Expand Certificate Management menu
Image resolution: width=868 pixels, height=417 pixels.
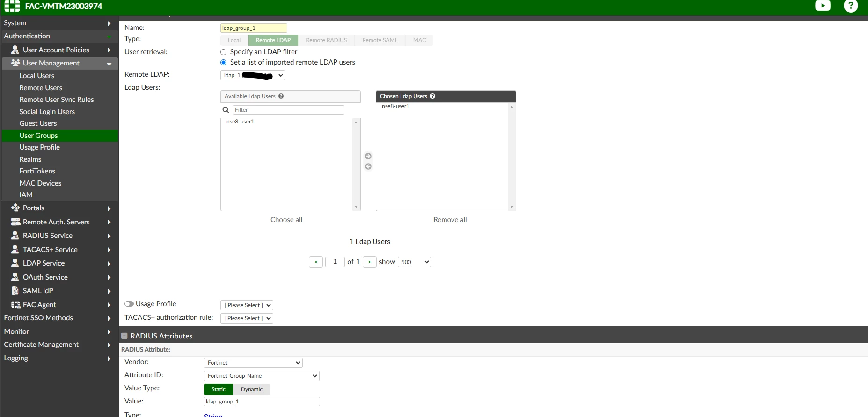59,345
